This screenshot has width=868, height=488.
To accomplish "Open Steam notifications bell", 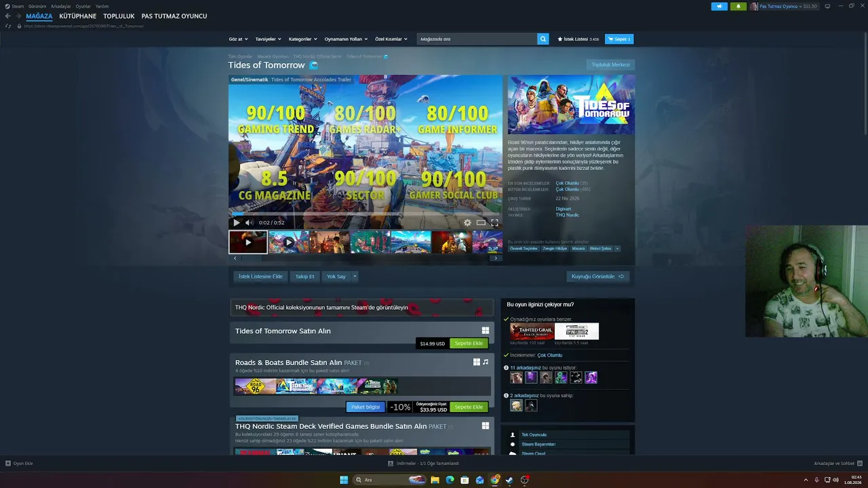I will [738, 6].
